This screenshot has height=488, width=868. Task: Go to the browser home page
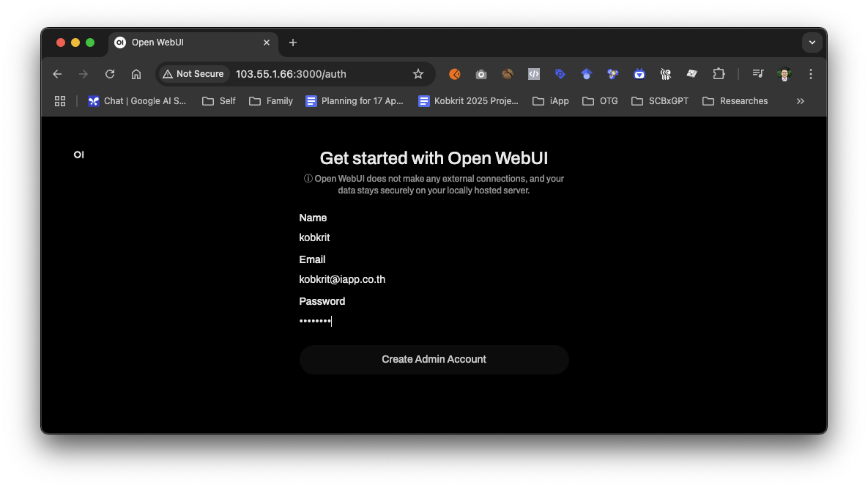pyautogui.click(x=136, y=74)
